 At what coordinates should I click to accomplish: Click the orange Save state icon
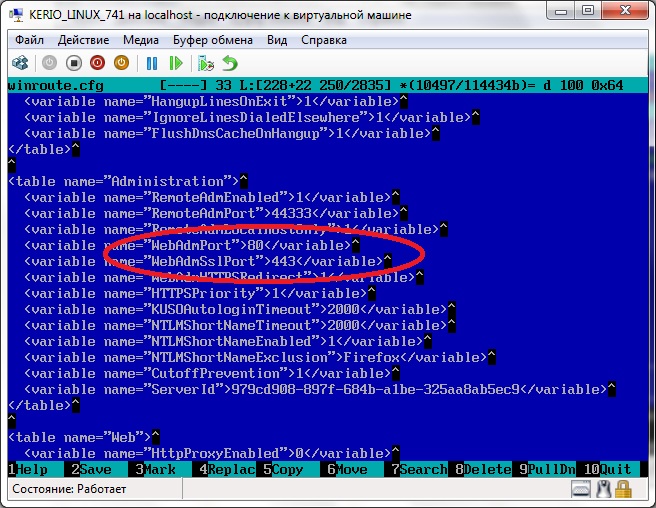click(121, 63)
